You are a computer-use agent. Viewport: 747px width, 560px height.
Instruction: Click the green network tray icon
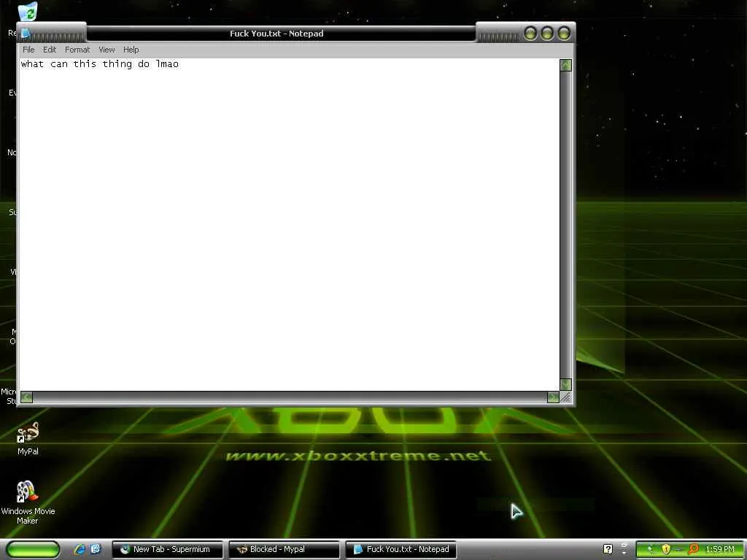coord(649,549)
